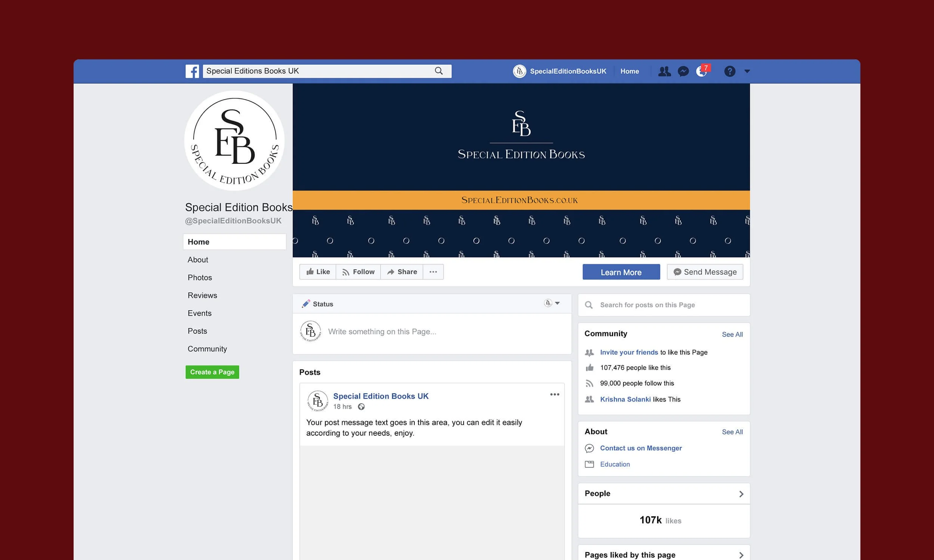
Task: Select the Home tab in the sidebar
Action: (x=235, y=242)
